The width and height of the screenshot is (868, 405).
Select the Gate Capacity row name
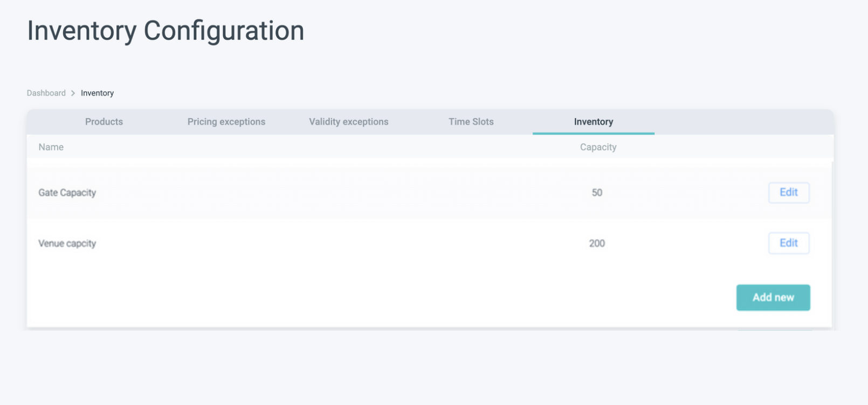pos(67,193)
